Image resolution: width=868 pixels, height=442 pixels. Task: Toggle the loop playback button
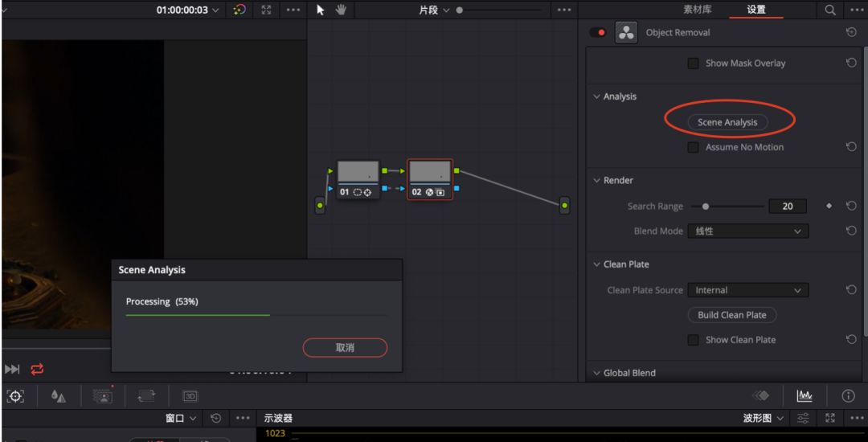[37, 369]
